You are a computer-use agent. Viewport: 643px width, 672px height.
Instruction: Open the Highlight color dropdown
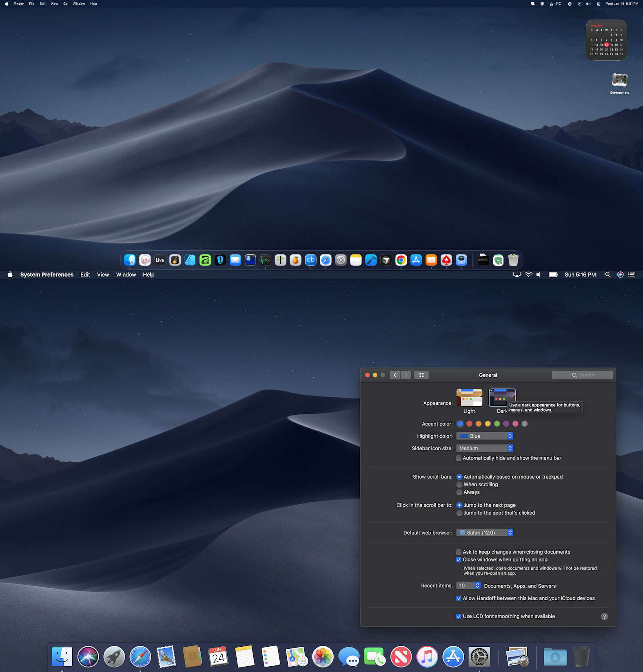485,436
